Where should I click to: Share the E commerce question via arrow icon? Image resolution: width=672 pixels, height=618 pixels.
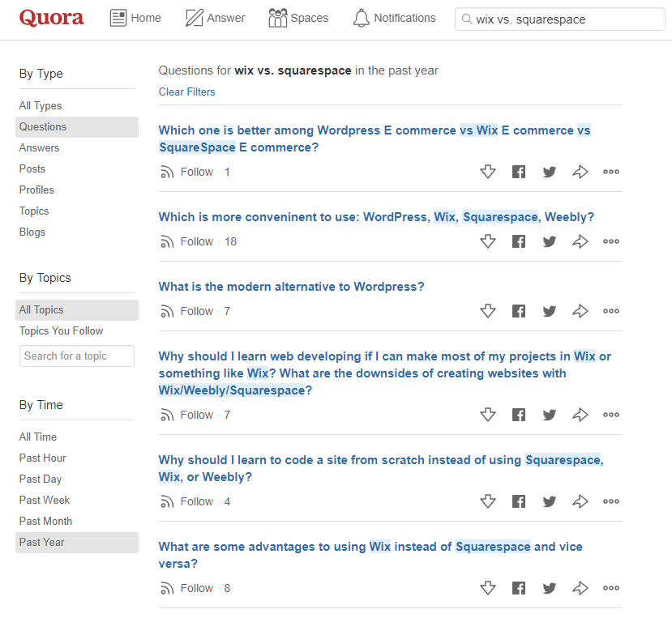580,172
